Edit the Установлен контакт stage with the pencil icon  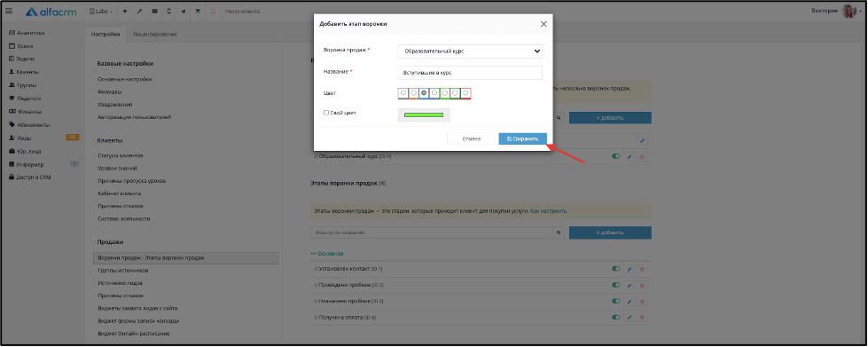tap(629, 269)
